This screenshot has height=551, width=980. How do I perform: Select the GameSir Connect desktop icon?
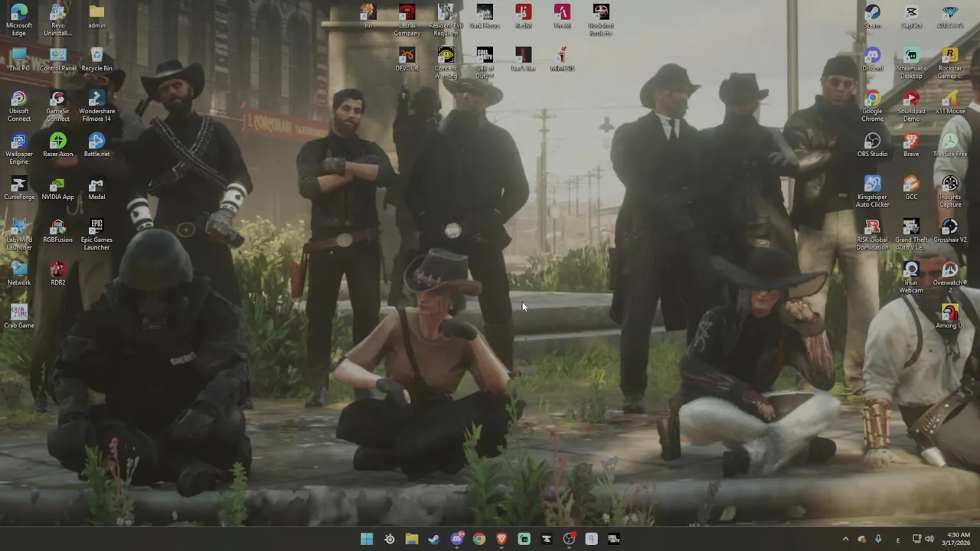(x=57, y=106)
